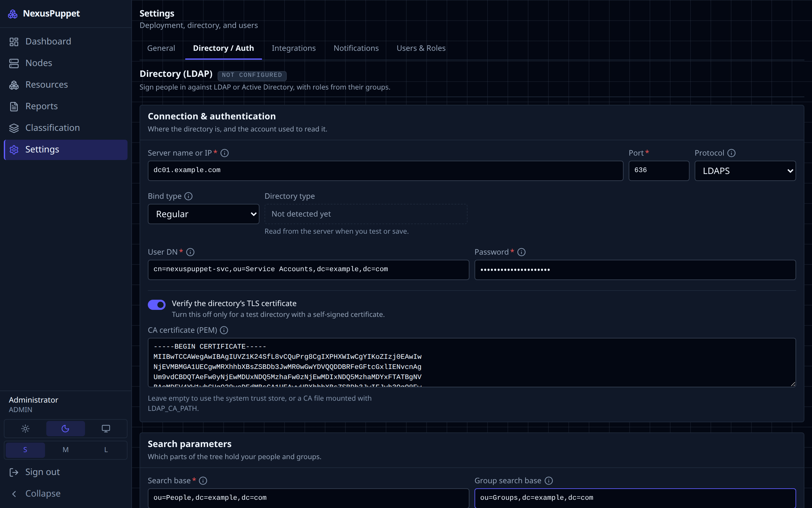Click the NOT CONFIGURED status badge

point(252,75)
